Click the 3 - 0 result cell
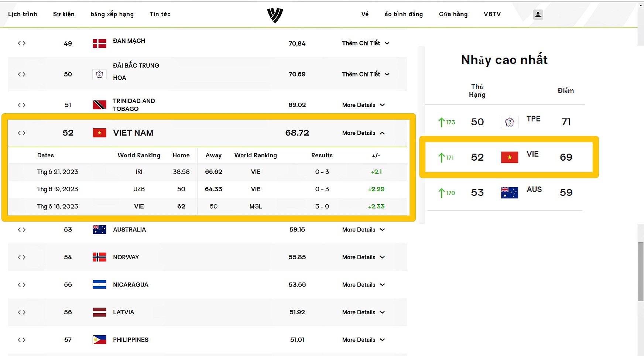Screen dimensions: 644x356 (x=322, y=206)
